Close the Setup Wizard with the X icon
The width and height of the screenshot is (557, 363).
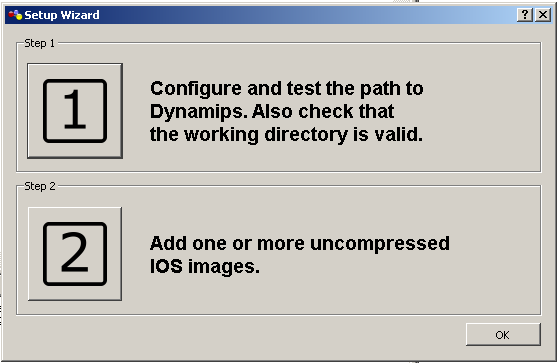pyautogui.click(x=543, y=15)
